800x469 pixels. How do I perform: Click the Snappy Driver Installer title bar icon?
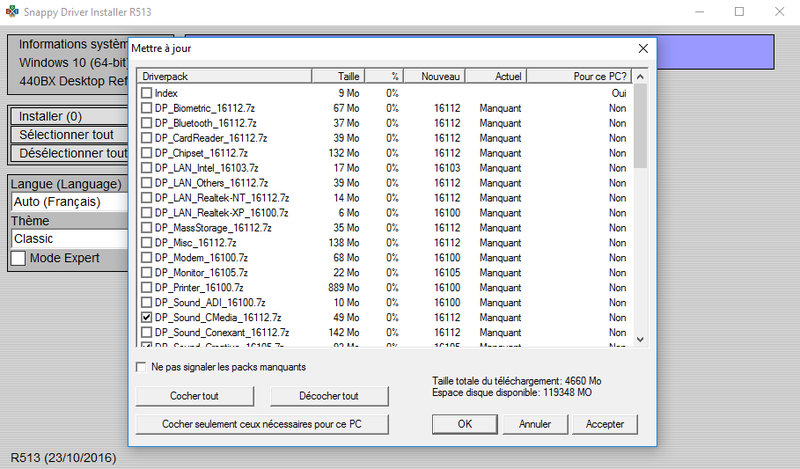click(13, 12)
